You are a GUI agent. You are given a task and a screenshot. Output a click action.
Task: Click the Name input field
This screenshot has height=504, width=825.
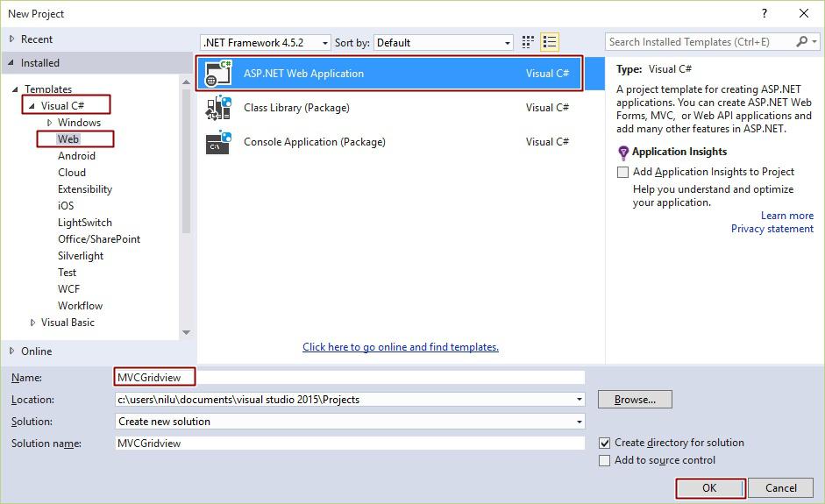click(x=350, y=377)
